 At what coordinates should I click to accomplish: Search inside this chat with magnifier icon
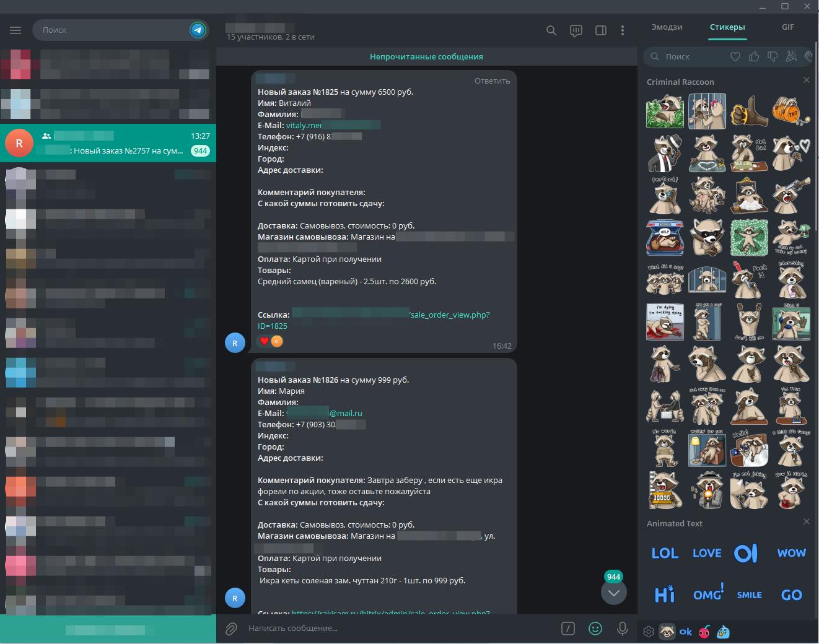pos(551,30)
